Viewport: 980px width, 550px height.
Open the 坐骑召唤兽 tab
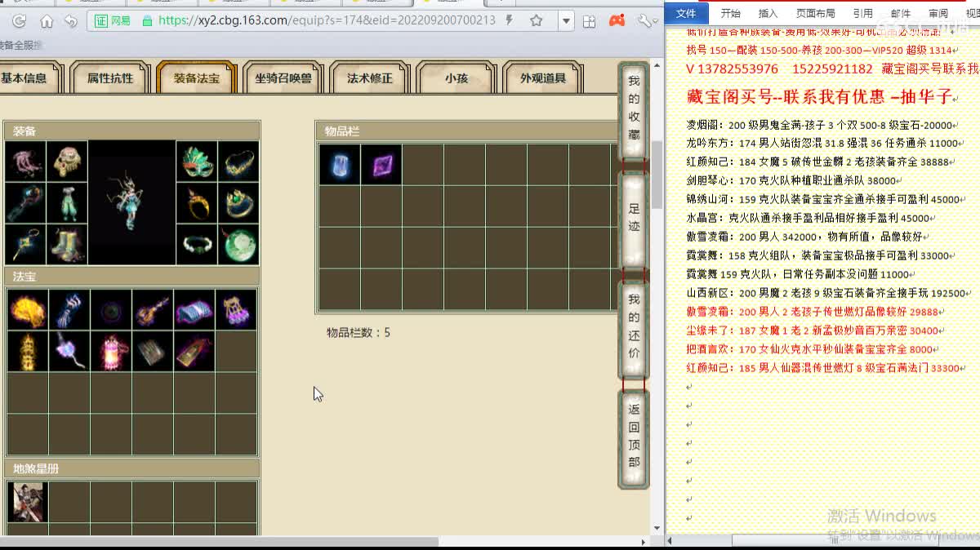283,78
